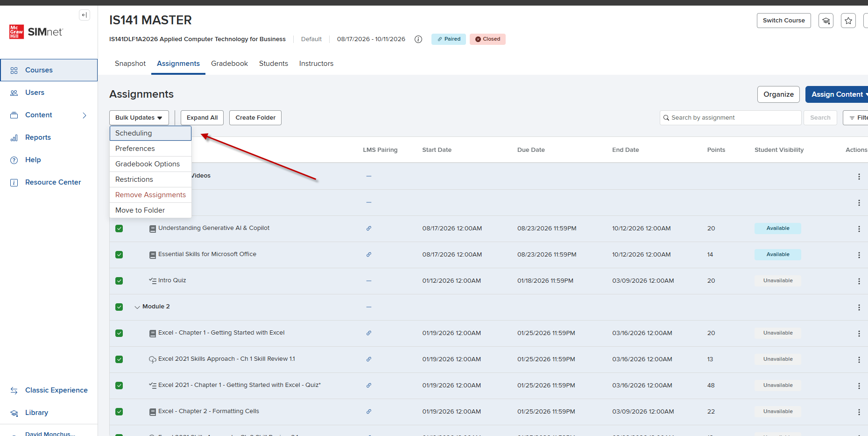The image size is (868, 436).
Task: Click the Paired status badge
Action: pyautogui.click(x=449, y=39)
